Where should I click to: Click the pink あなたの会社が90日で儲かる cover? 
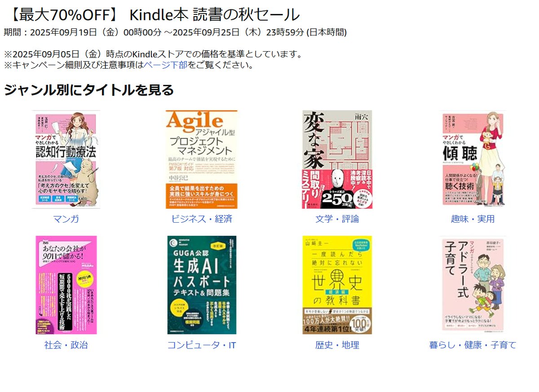[x=66, y=285]
